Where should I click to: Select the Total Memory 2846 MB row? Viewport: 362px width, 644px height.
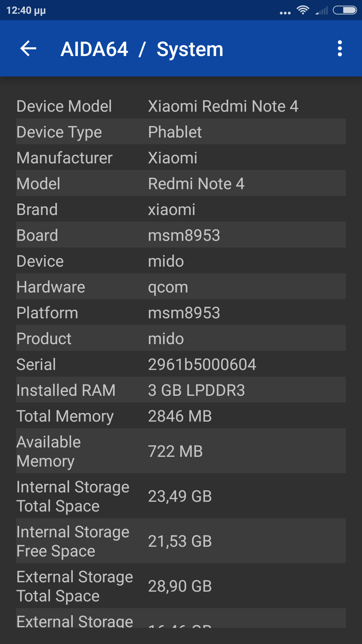point(181,416)
